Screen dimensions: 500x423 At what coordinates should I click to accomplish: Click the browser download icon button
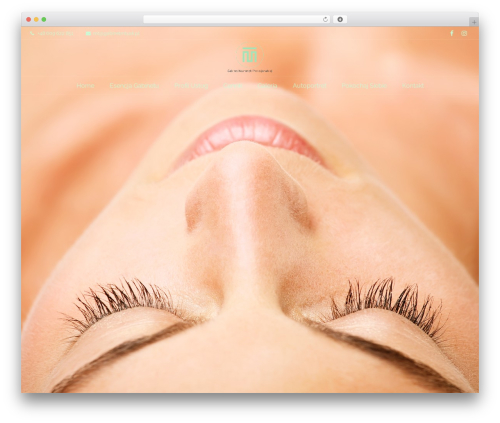tap(340, 20)
